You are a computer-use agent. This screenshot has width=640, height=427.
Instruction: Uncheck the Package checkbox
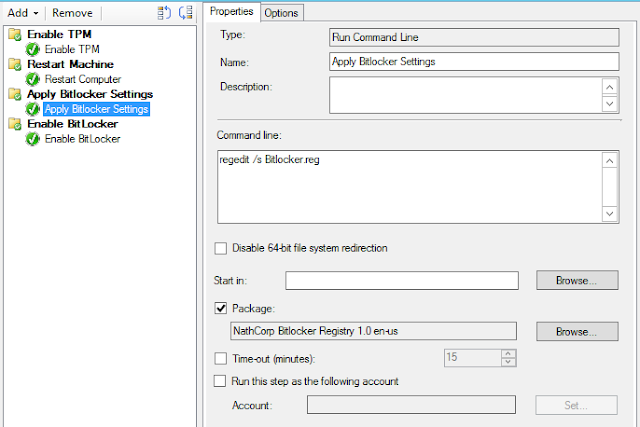pos(221,308)
